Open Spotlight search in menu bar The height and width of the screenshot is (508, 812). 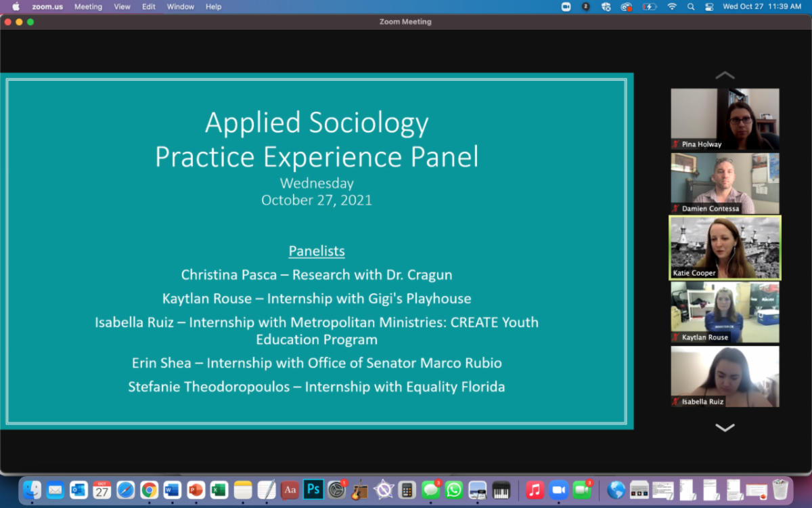[691, 7]
